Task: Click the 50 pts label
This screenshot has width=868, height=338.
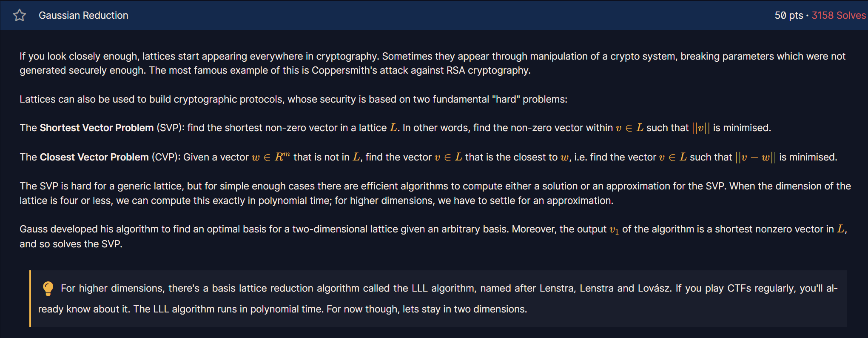Action: point(789,15)
